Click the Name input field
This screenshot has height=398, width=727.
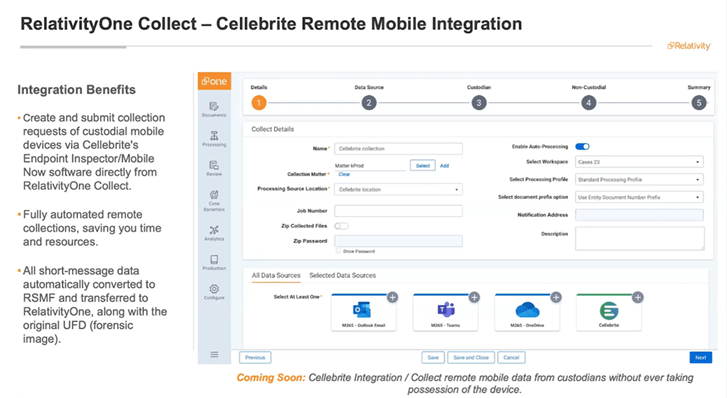click(398, 148)
